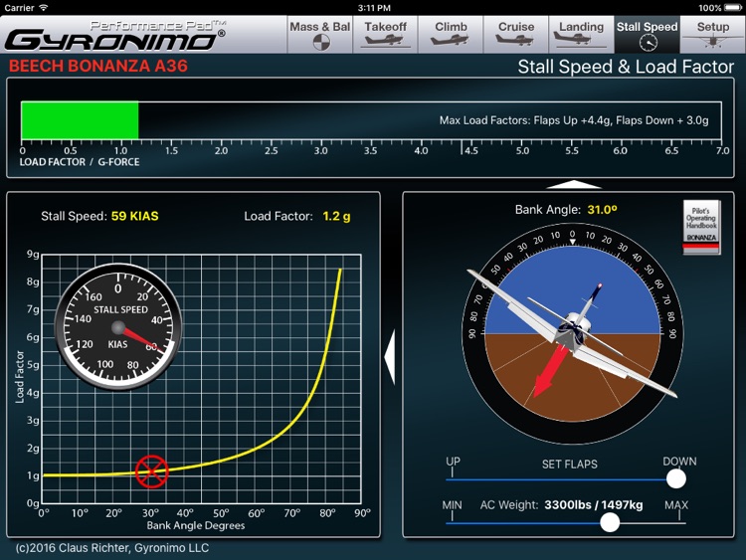This screenshot has height=560, width=746.
Task: Click the red crosshair marker on the curve
Action: click(x=152, y=471)
